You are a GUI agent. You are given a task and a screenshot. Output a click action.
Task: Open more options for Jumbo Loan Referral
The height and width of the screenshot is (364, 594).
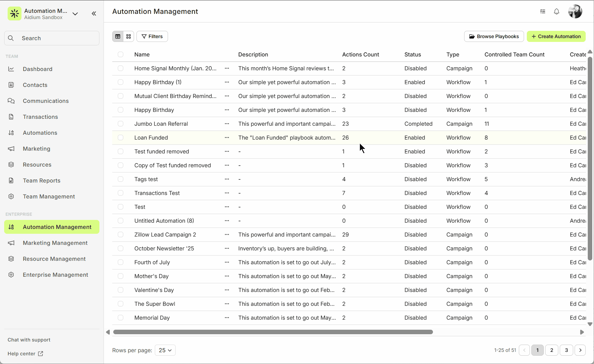(227, 124)
